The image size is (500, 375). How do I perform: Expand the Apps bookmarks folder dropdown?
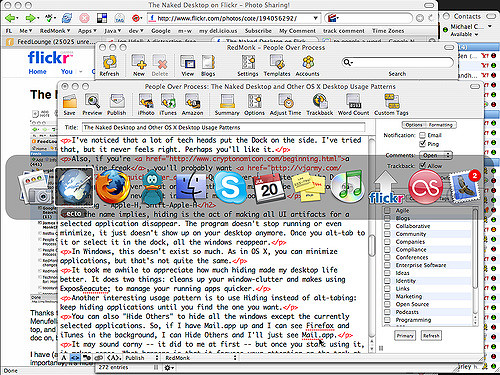point(87,31)
